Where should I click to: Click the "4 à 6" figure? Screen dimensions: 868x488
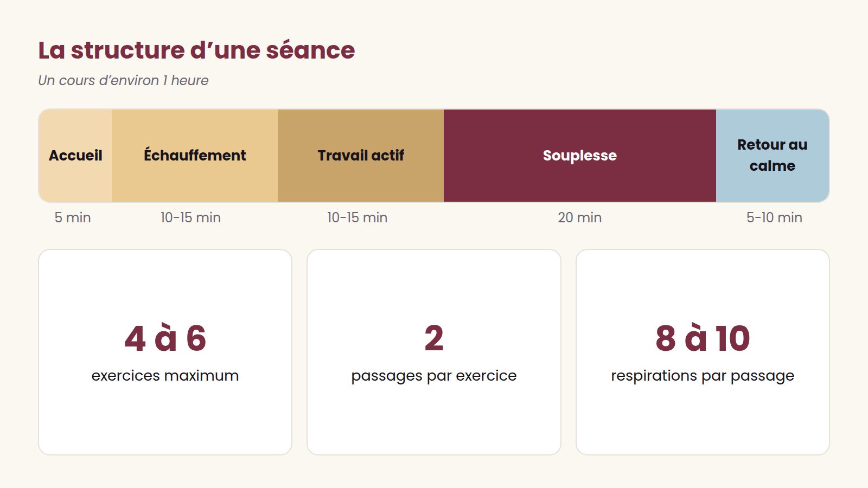click(x=165, y=338)
